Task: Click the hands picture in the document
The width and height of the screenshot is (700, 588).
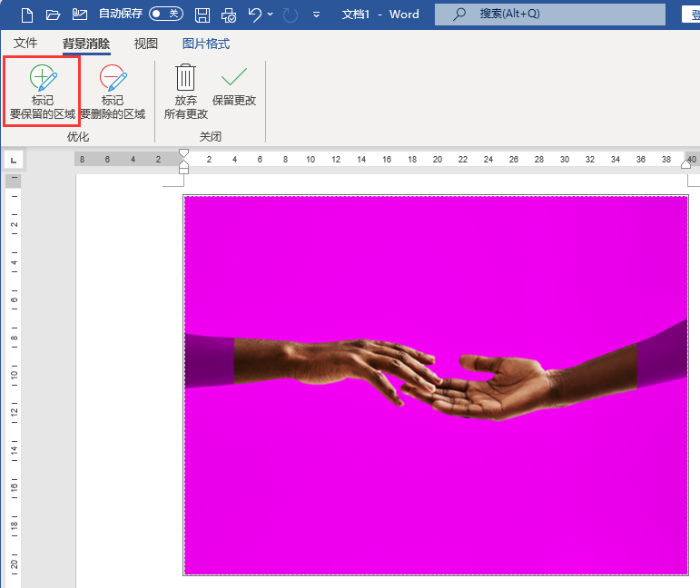Action: point(436,385)
